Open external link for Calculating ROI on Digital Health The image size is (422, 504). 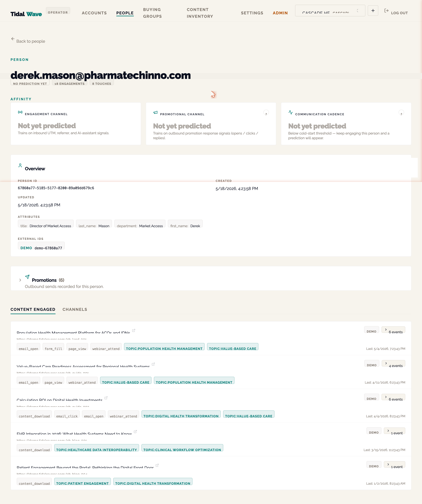[106, 398]
